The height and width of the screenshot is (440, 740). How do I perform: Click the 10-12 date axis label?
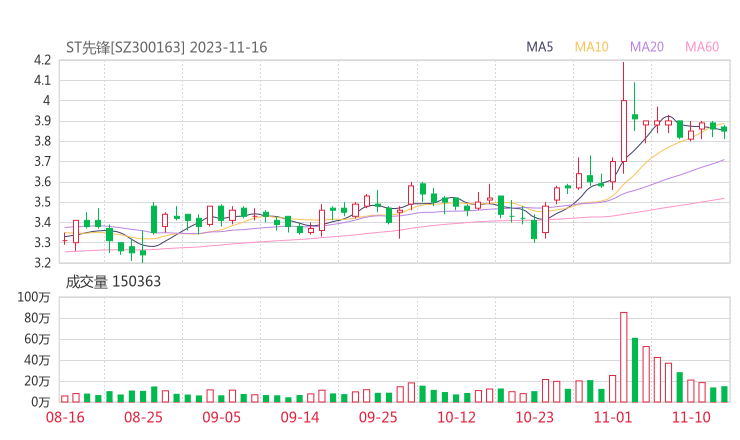tap(456, 417)
